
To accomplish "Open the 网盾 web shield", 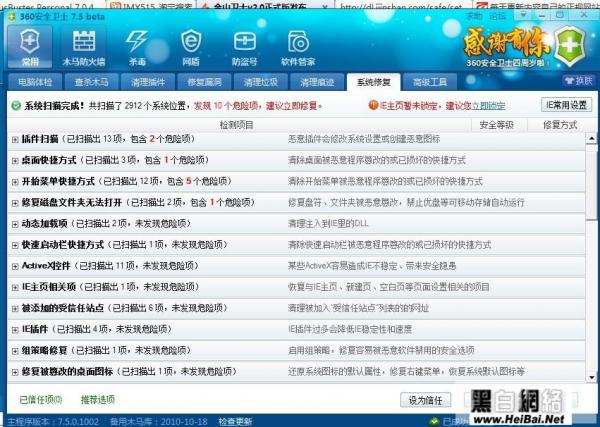I will [x=190, y=46].
